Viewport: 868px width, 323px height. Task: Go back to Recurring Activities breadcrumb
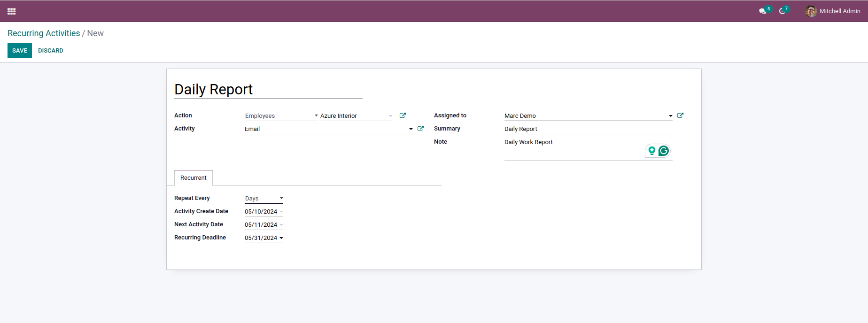[44, 33]
